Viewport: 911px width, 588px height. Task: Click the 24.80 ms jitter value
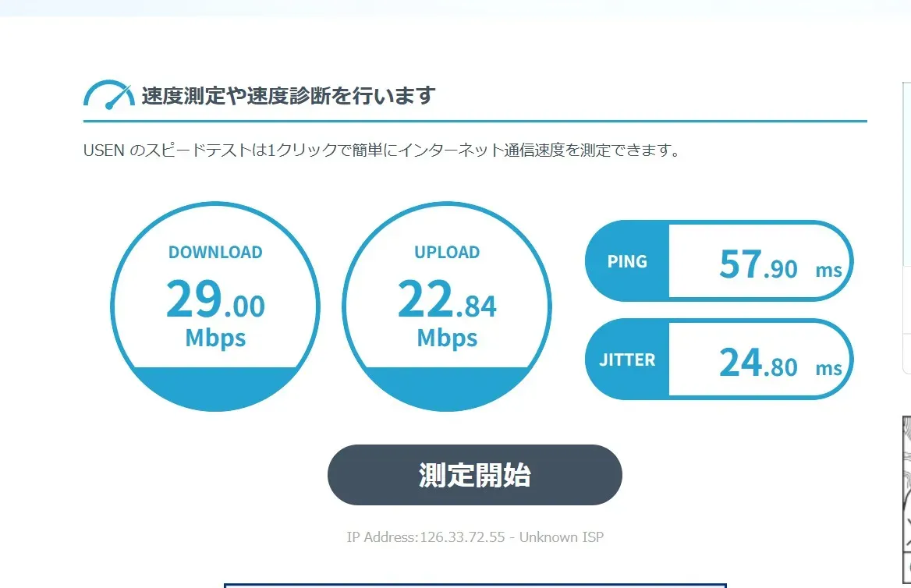(x=780, y=363)
